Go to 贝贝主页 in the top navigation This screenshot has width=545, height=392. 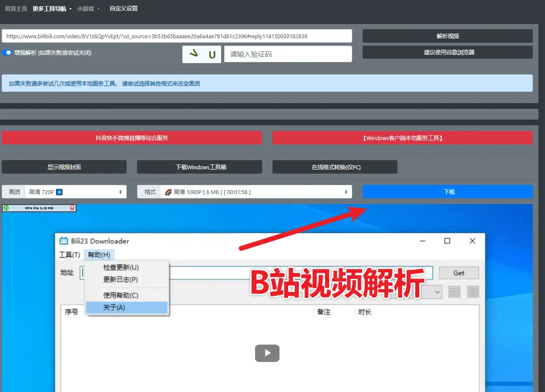click(x=16, y=9)
